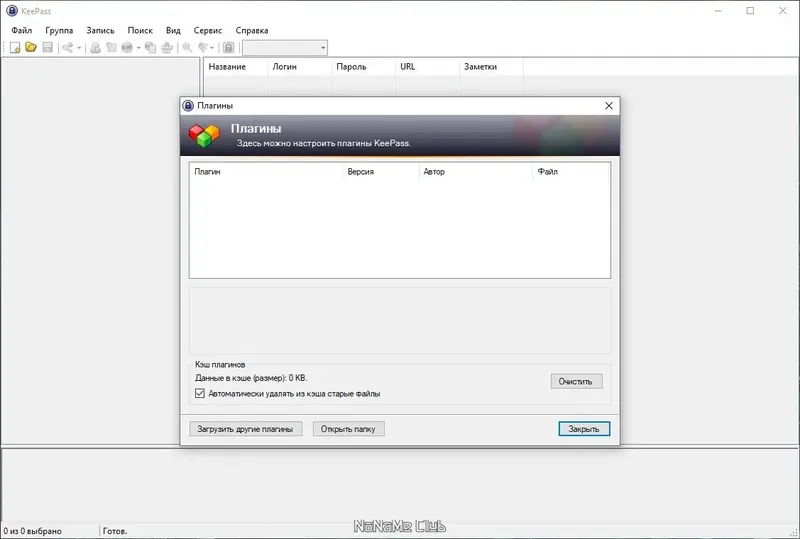
Task: Click the Copy user name icon
Action: 95,47
